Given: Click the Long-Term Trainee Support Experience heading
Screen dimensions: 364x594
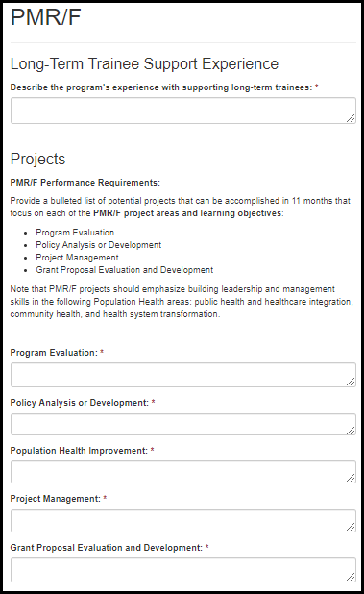Looking at the screenshot, I should point(144,63).
